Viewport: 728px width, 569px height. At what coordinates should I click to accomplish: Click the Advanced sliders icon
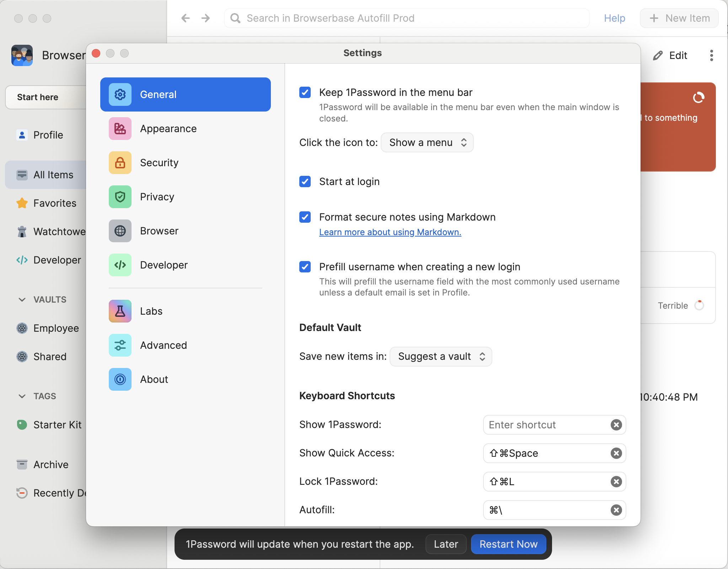pos(120,345)
